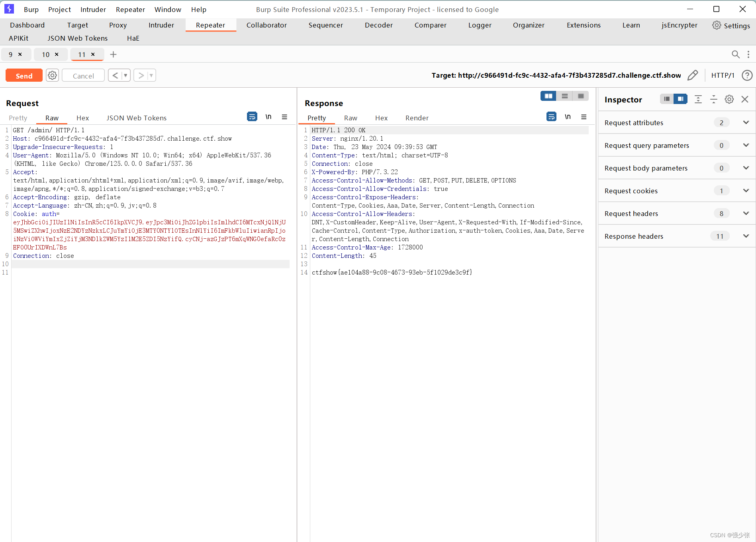Click the Cookie auth header line in request
756x542 pixels.
coord(36,214)
